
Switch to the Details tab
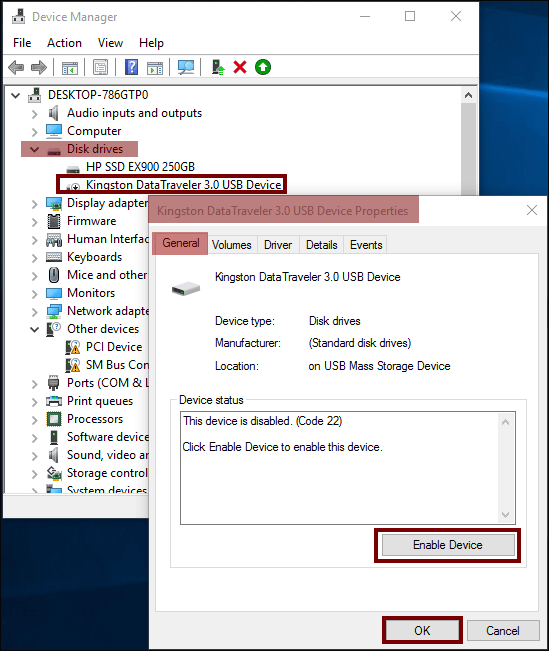pyautogui.click(x=321, y=245)
